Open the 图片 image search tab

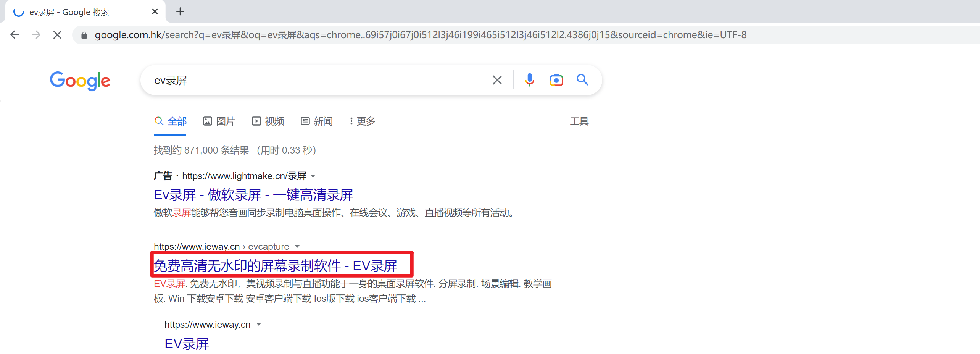click(219, 121)
